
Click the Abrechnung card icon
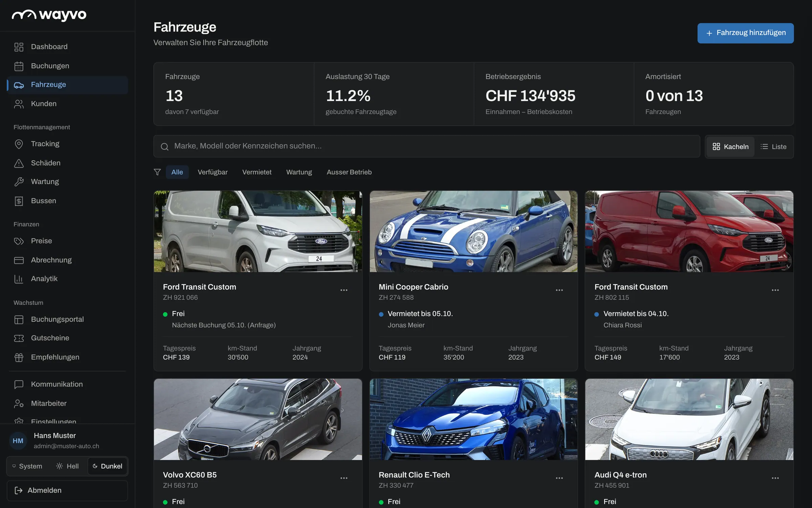coord(19,260)
